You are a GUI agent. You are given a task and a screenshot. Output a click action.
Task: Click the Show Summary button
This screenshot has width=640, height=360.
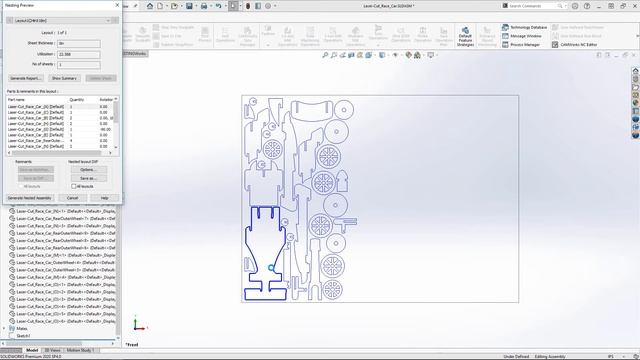click(64, 78)
